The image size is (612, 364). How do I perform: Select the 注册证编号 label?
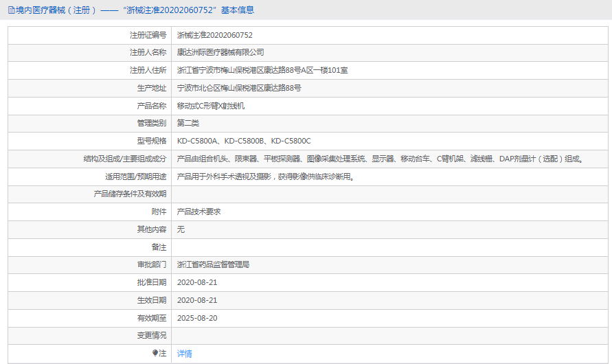148,35
